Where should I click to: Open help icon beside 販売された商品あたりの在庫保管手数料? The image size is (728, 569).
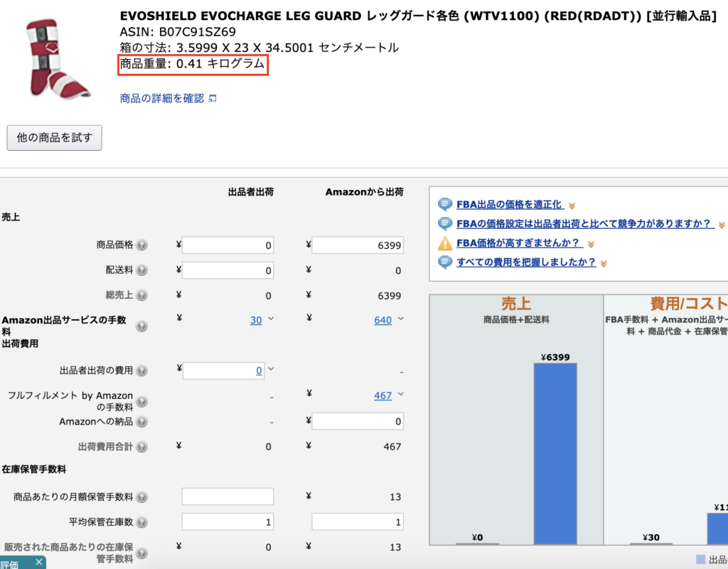tap(141, 553)
